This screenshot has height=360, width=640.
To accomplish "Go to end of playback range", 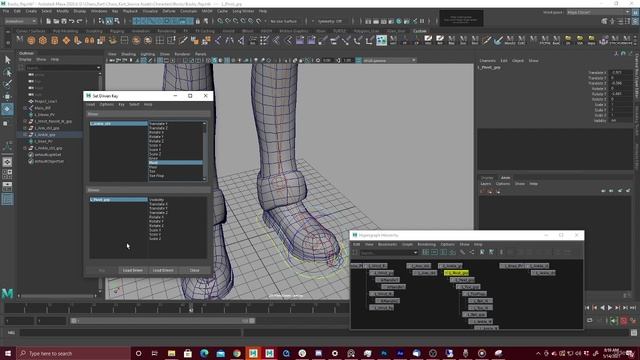I will click(633, 308).
